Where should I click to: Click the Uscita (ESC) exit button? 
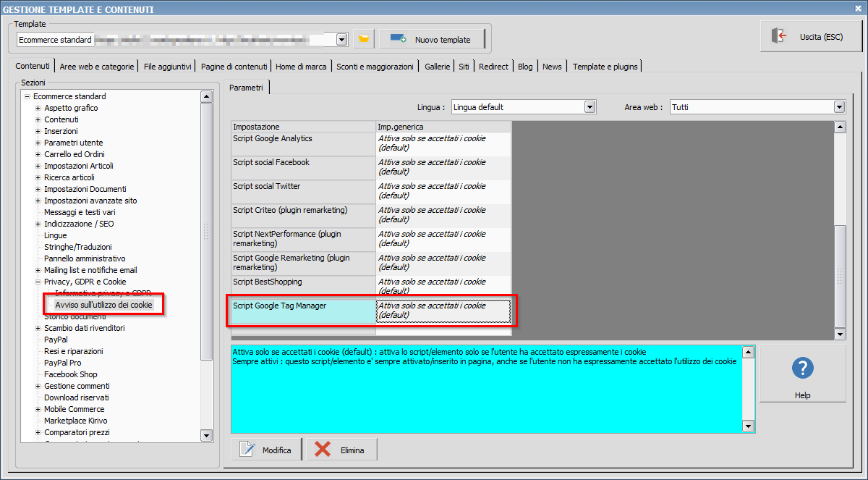pyautogui.click(x=812, y=36)
